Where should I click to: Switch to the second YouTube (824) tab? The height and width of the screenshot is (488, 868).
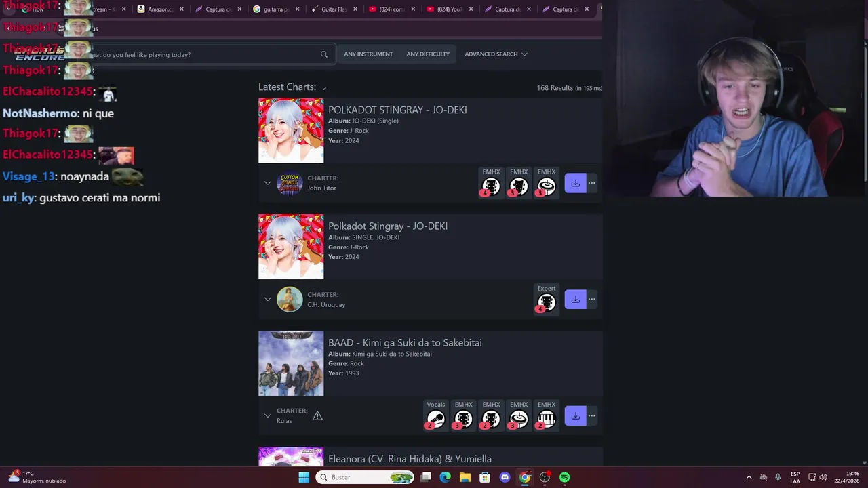point(449,9)
